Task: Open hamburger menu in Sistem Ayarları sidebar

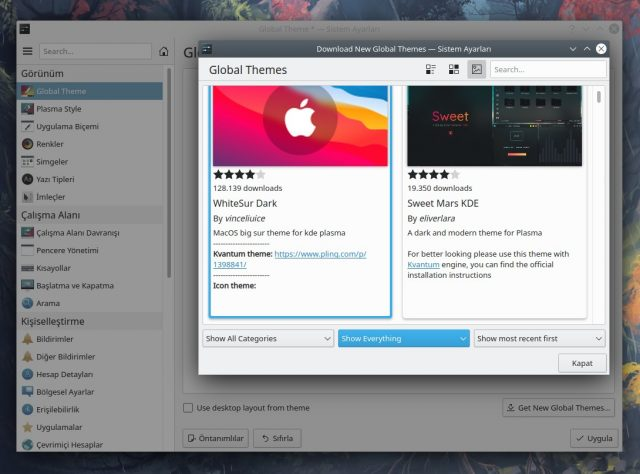Action: point(27,51)
